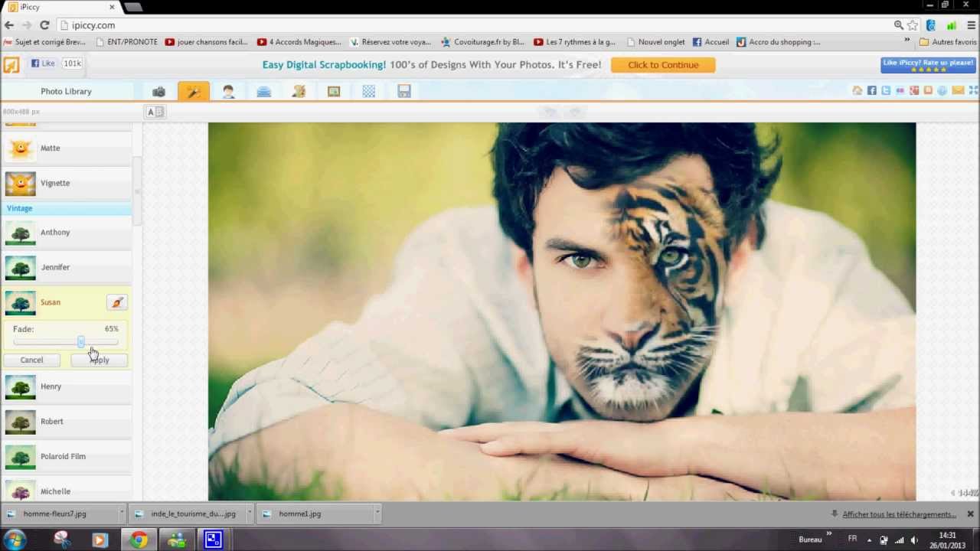Open the portrait retouch tab
The image size is (980, 551).
[228, 92]
